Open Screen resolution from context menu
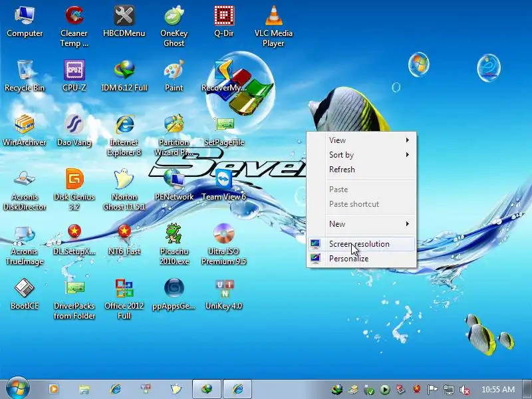This screenshot has width=532, height=399. (361, 244)
